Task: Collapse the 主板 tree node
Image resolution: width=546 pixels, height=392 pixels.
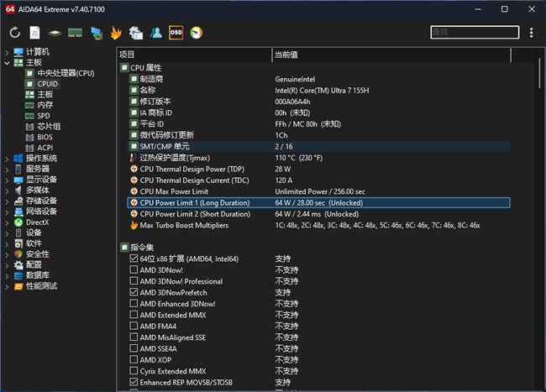Action: click(7, 63)
